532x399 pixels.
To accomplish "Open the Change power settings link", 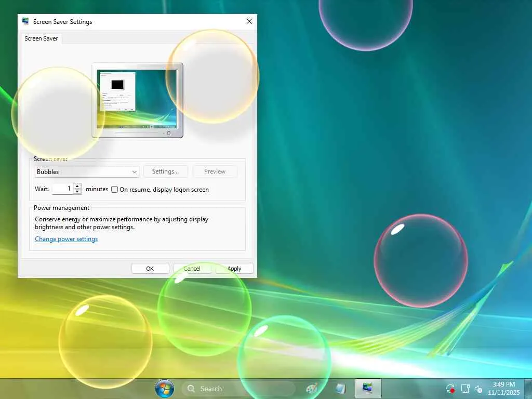I will [66, 239].
